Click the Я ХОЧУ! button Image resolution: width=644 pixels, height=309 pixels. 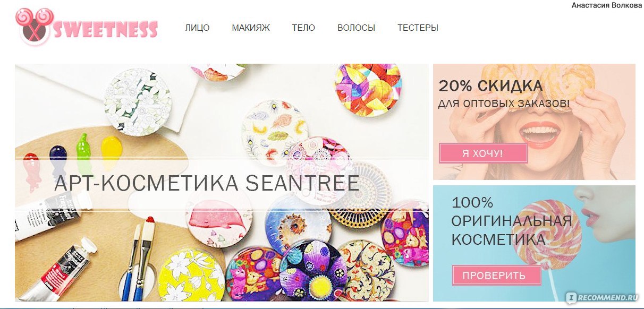point(483,153)
